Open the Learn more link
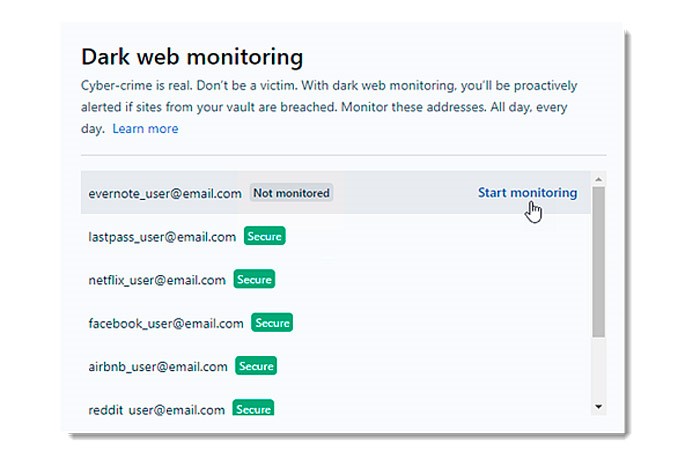 [x=145, y=129]
